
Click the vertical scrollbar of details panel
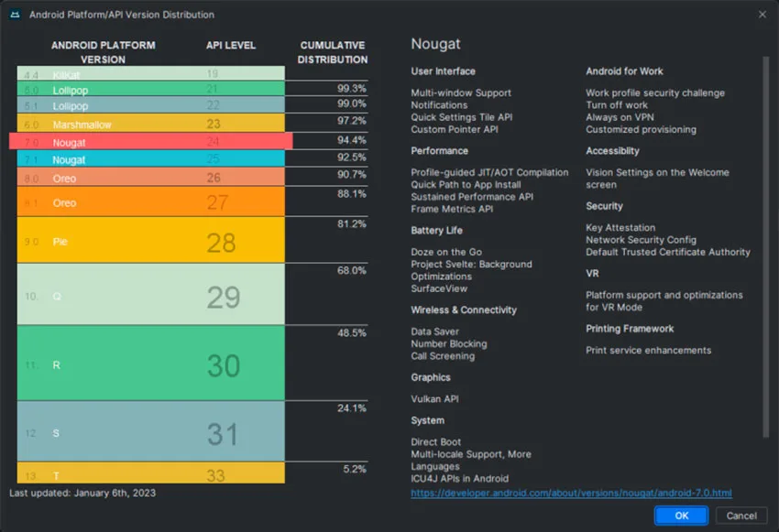click(765, 247)
